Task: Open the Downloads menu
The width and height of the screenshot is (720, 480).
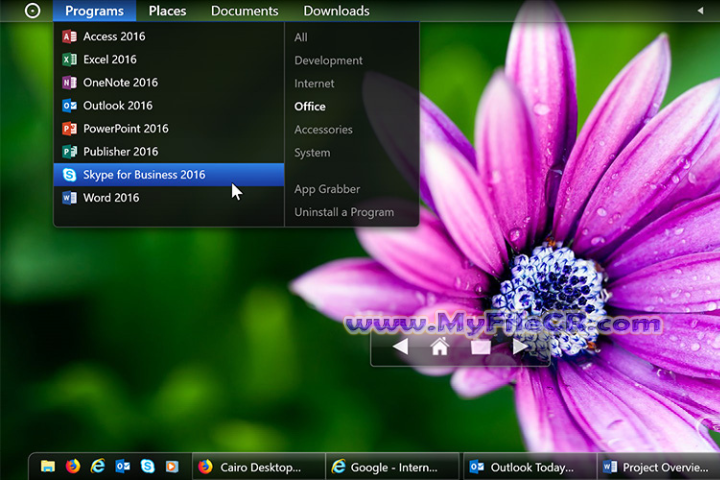Action: [x=336, y=11]
